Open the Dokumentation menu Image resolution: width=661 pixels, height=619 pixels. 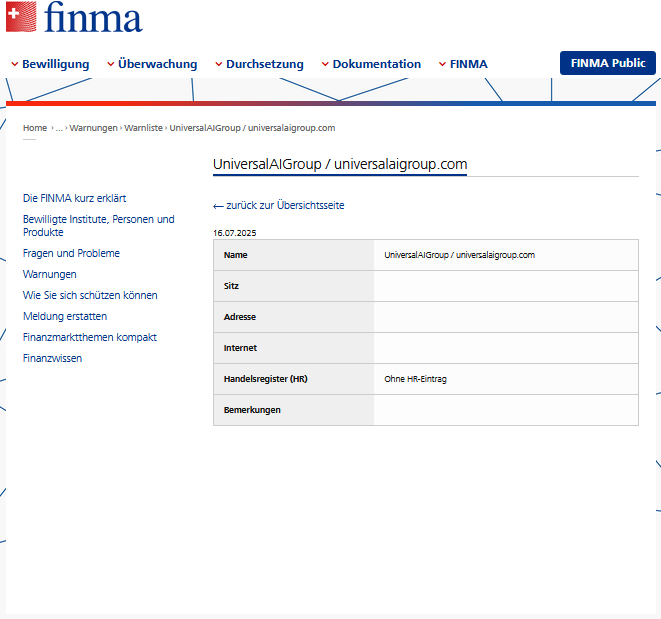(x=376, y=64)
